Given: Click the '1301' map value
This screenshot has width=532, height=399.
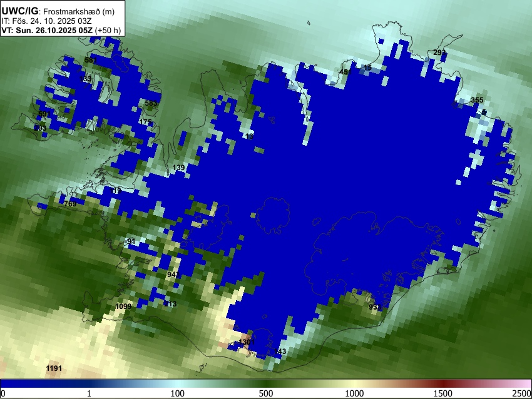Looking at the screenshot, I should [247, 341].
